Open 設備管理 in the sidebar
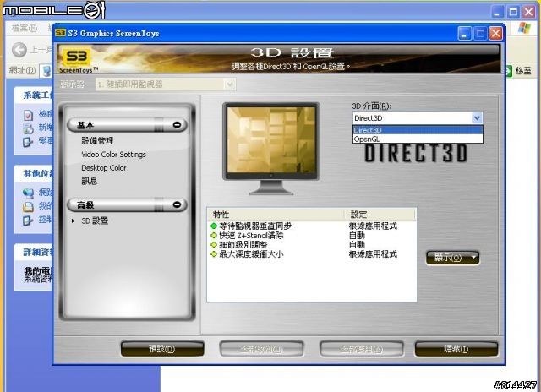The width and height of the screenshot is (541, 392). pos(97,140)
